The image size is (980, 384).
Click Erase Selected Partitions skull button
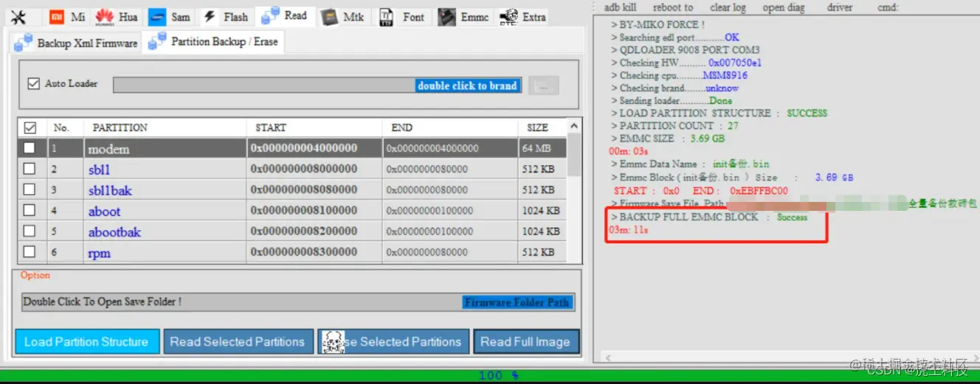coord(392,342)
